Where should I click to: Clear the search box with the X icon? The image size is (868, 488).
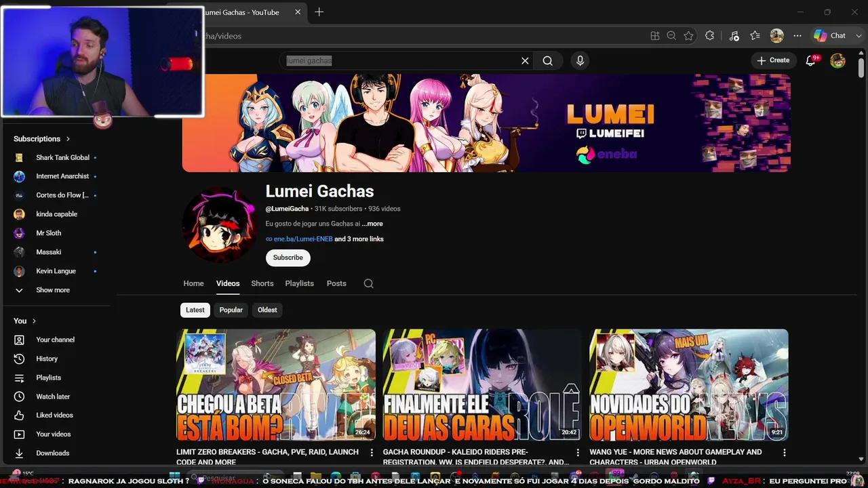(525, 60)
